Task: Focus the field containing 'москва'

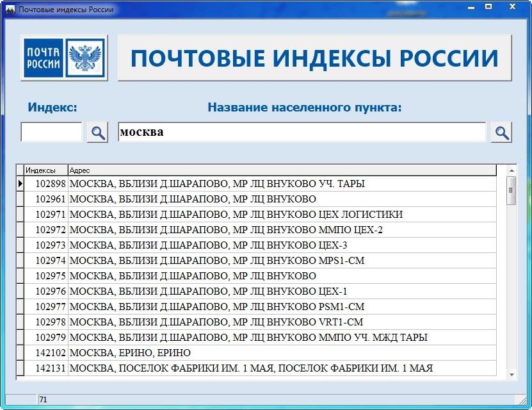Action: (302, 132)
